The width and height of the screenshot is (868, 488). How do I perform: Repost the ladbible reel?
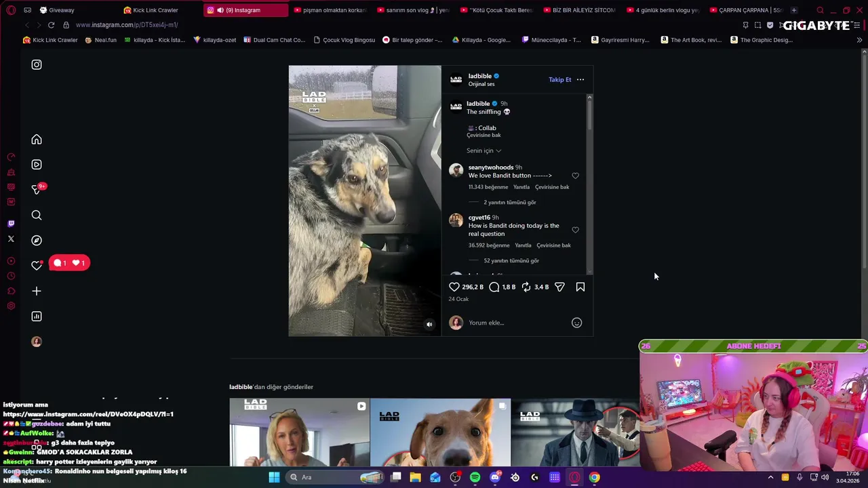(x=526, y=287)
